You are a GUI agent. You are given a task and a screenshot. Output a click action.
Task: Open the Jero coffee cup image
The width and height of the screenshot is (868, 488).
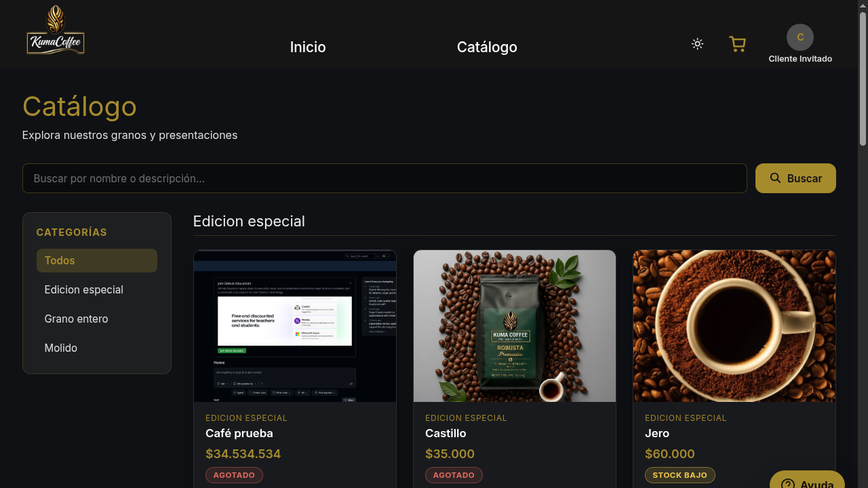[x=734, y=326]
